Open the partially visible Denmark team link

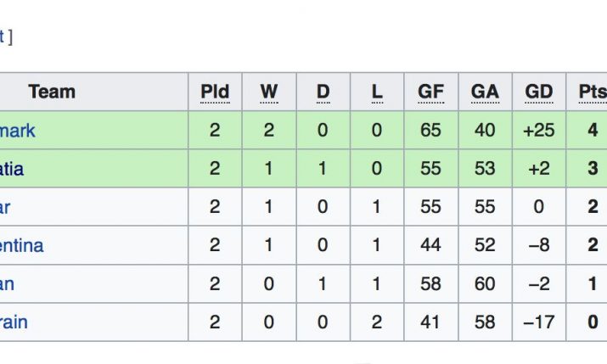18,131
